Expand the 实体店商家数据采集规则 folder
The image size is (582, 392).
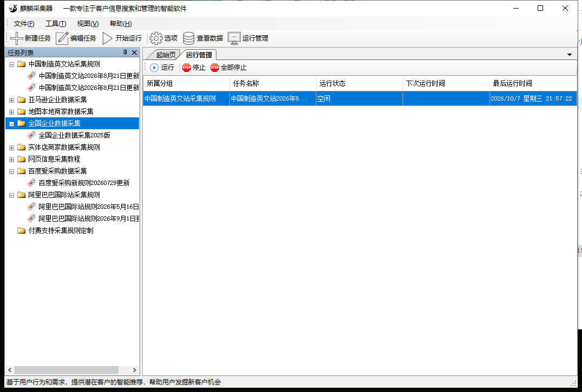(x=11, y=148)
